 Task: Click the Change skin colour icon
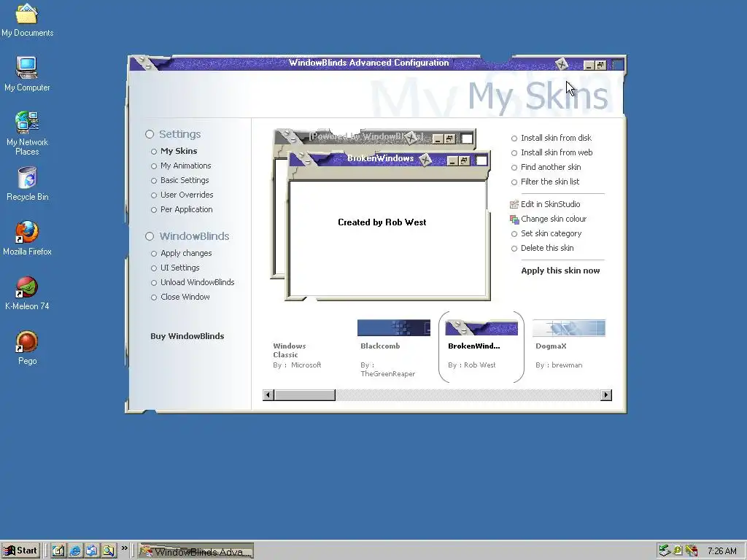click(514, 219)
